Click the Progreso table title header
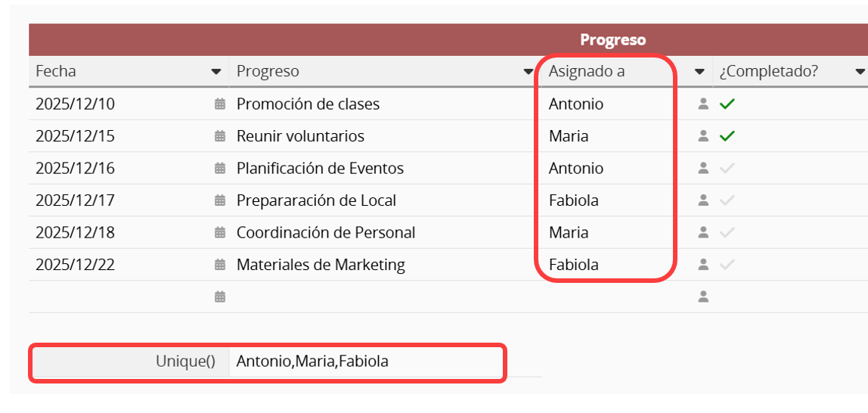 tap(612, 40)
